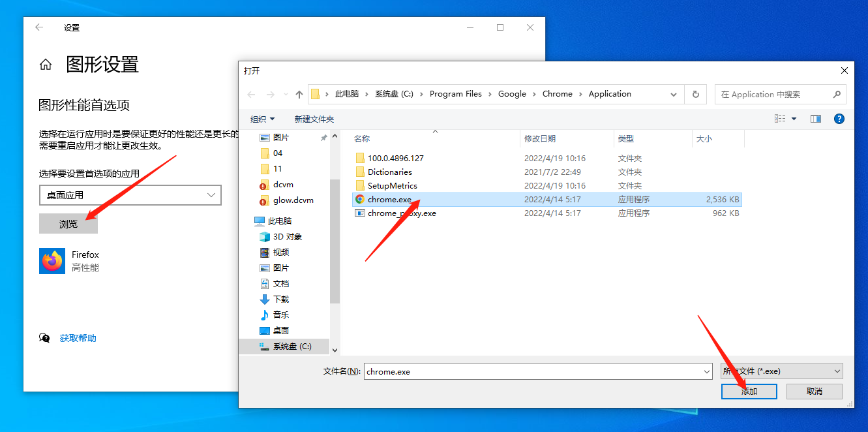Screen dimensions: 868x432
Task: Click the 添加 button to add chrome.exe
Action: tap(749, 391)
